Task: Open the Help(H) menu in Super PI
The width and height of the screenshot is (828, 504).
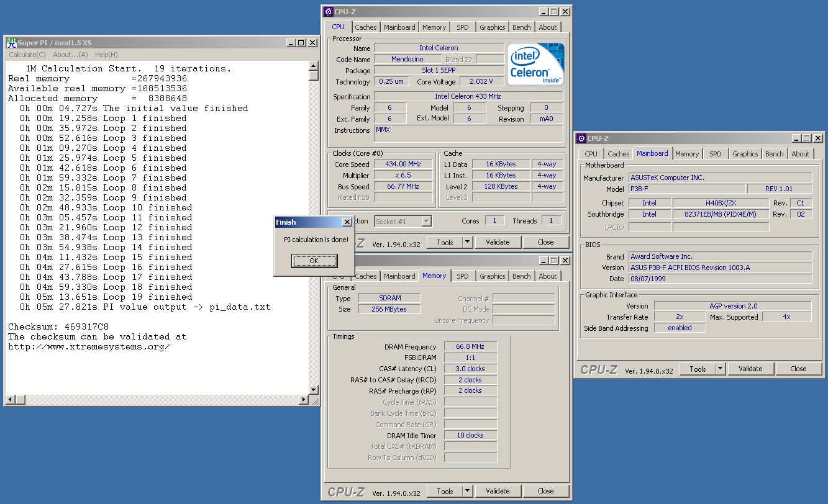Action: [106, 55]
